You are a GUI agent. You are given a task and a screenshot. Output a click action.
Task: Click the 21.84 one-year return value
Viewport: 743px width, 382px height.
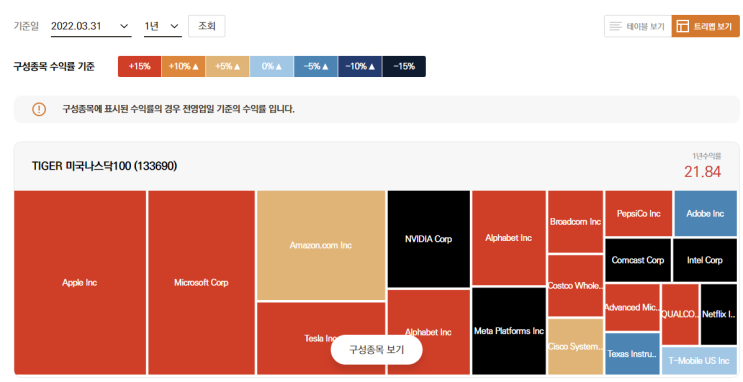coord(702,172)
